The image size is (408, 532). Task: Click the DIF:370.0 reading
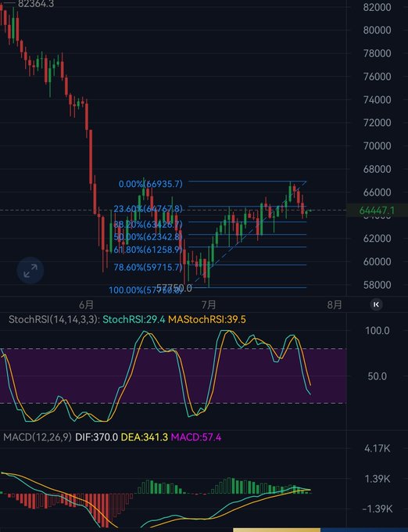[97, 437]
